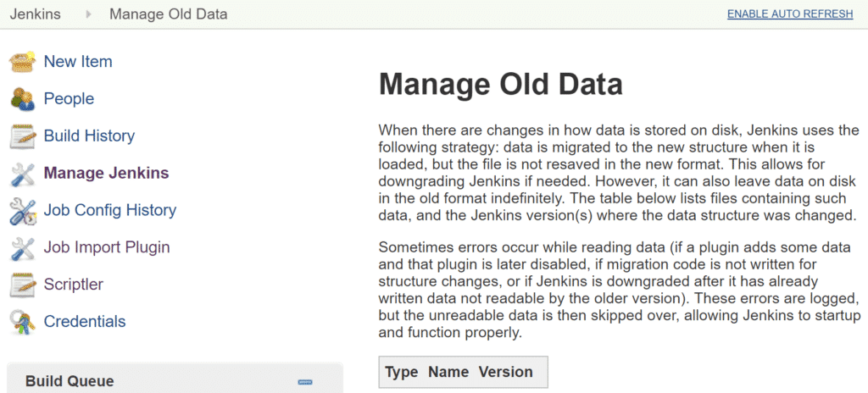
Task: Enable auto refresh link
Action: pyautogui.click(x=790, y=14)
